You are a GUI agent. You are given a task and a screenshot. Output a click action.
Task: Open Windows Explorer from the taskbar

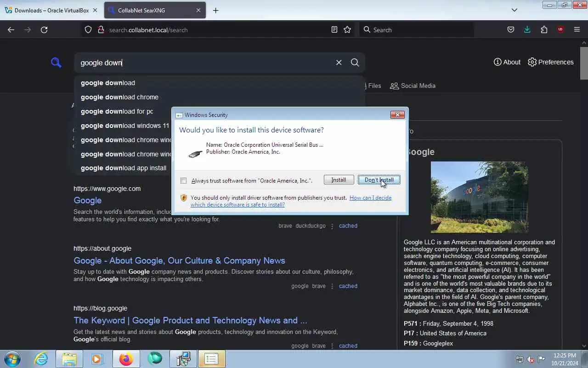pyautogui.click(x=69, y=359)
